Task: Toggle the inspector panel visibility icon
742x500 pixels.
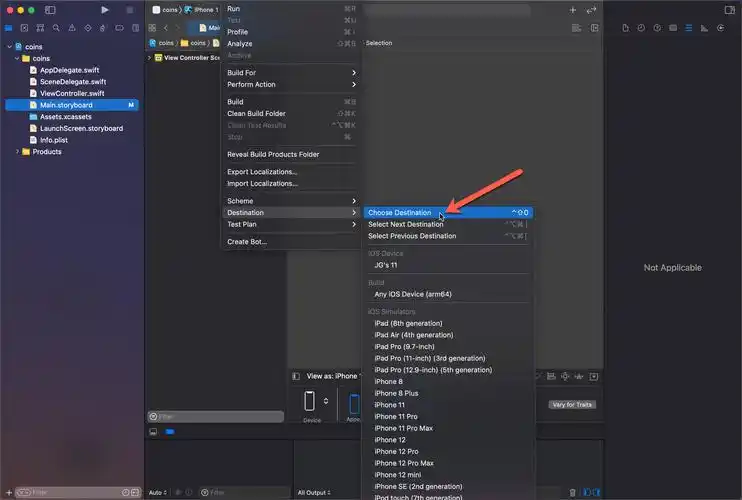Action: [x=729, y=9]
